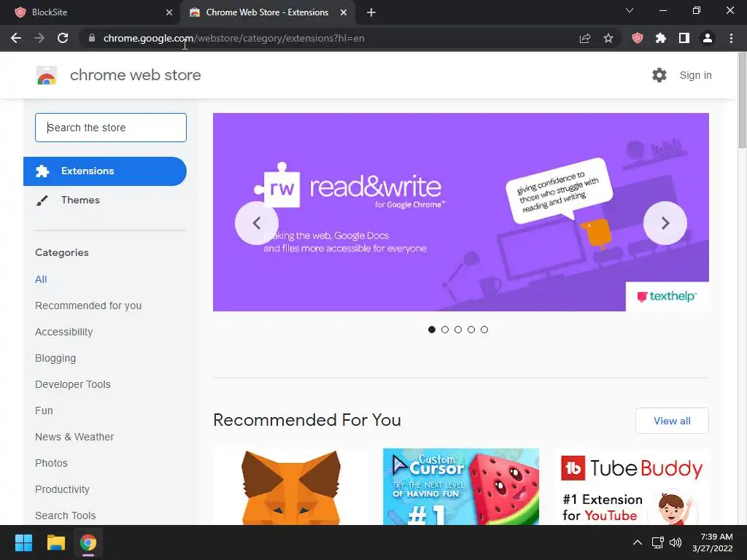Open Chrome's three-dot menu

coord(731,38)
